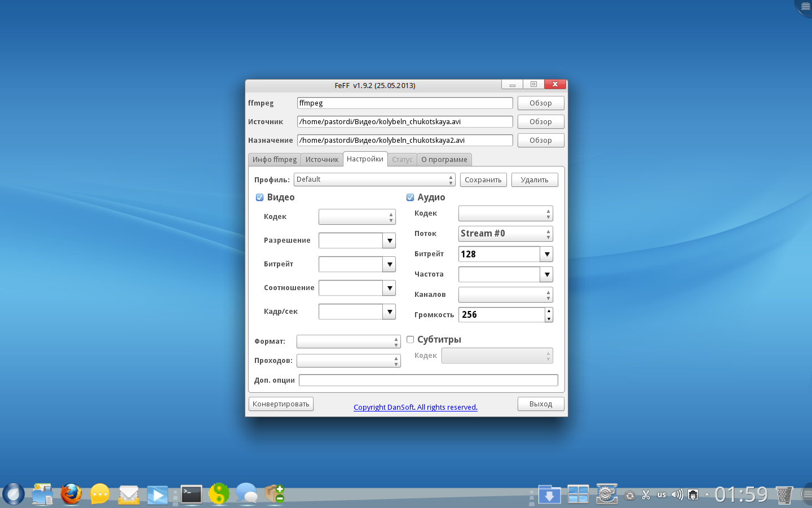
Task: Disable the Аудио checkbox
Action: tap(411, 198)
